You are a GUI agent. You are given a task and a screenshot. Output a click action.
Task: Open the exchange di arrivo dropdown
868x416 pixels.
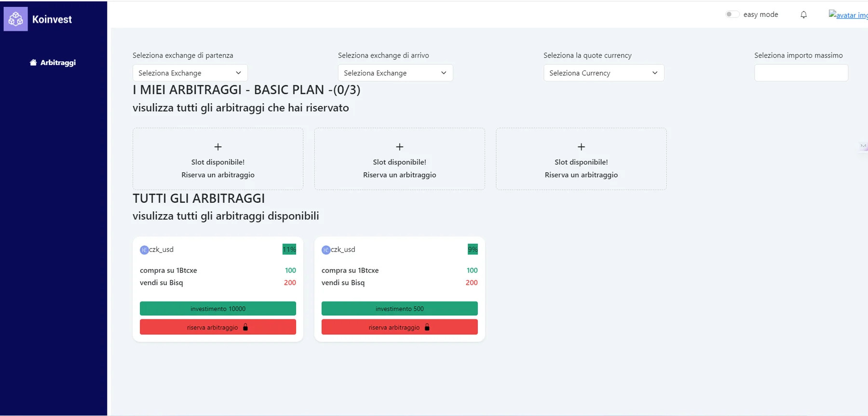(395, 73)
